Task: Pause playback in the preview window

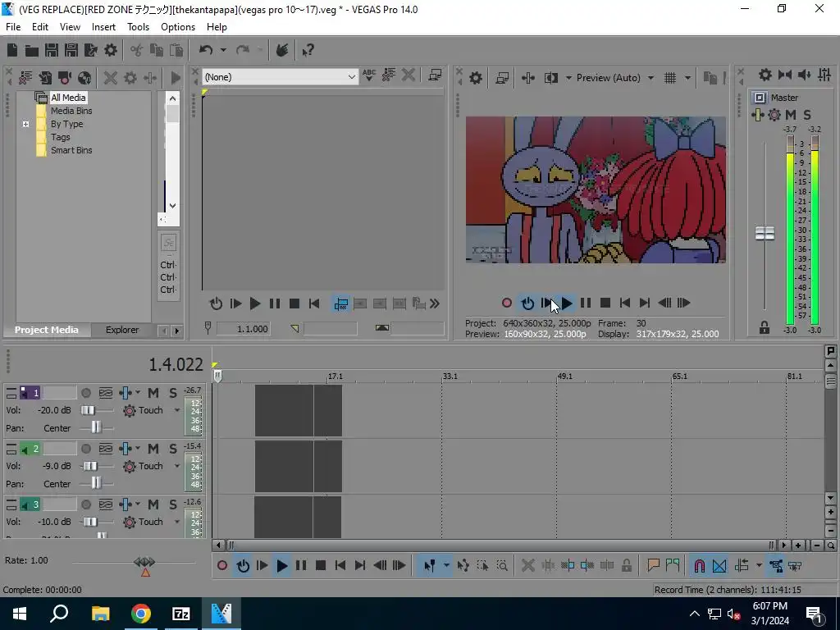Action: [586, 304]
